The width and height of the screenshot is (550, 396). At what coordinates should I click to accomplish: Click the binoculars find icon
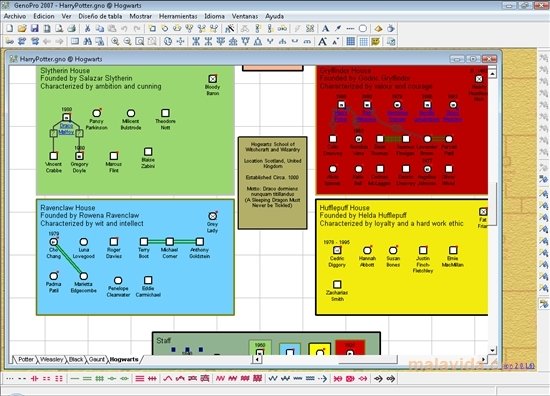[x=87, y=41]
